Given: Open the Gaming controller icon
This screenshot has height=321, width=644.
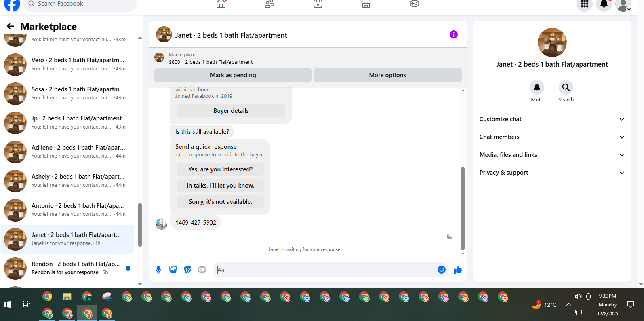Looking at the screenshot, I should click(415, 4).
